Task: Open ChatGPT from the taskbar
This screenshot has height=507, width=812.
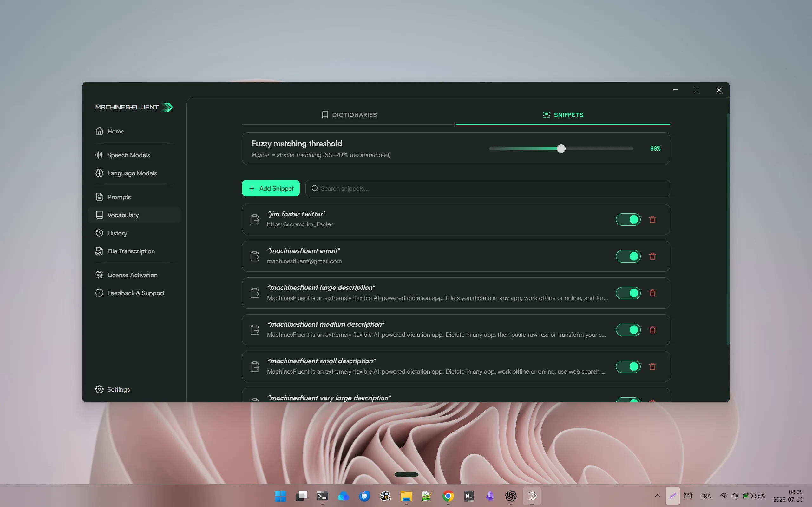Action: (511, 496)
